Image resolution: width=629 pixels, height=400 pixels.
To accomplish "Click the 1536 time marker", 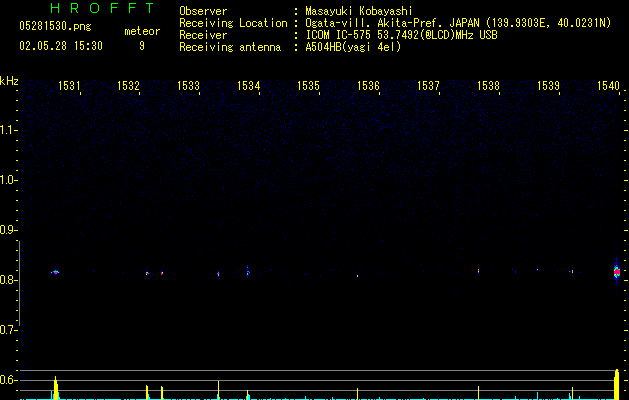I will tap(368, 86).
